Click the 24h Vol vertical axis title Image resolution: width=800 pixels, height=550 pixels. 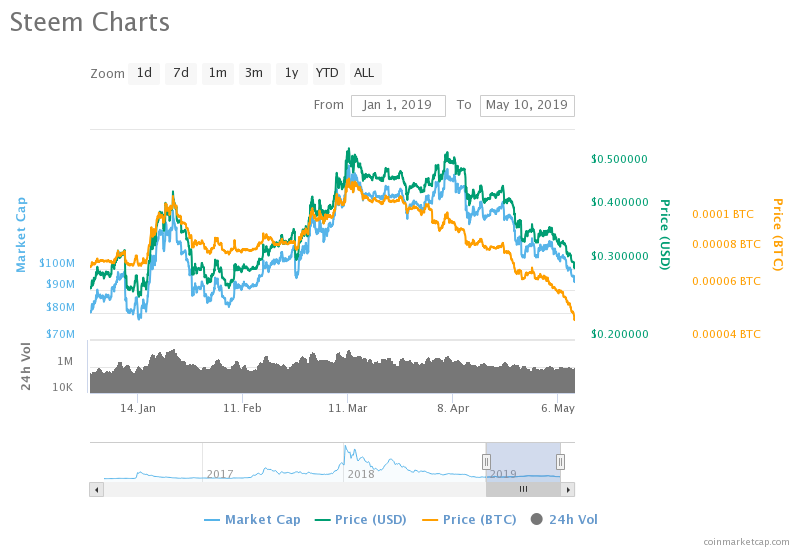point(26,366)
